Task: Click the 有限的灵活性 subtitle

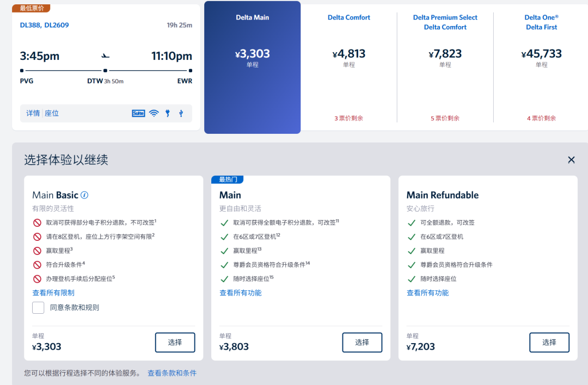Action: pos(53,209)
